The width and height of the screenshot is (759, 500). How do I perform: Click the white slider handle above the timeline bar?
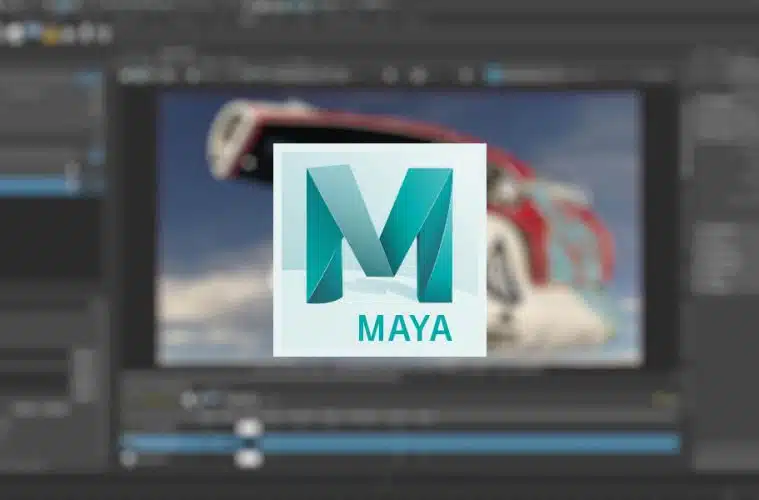248,427
